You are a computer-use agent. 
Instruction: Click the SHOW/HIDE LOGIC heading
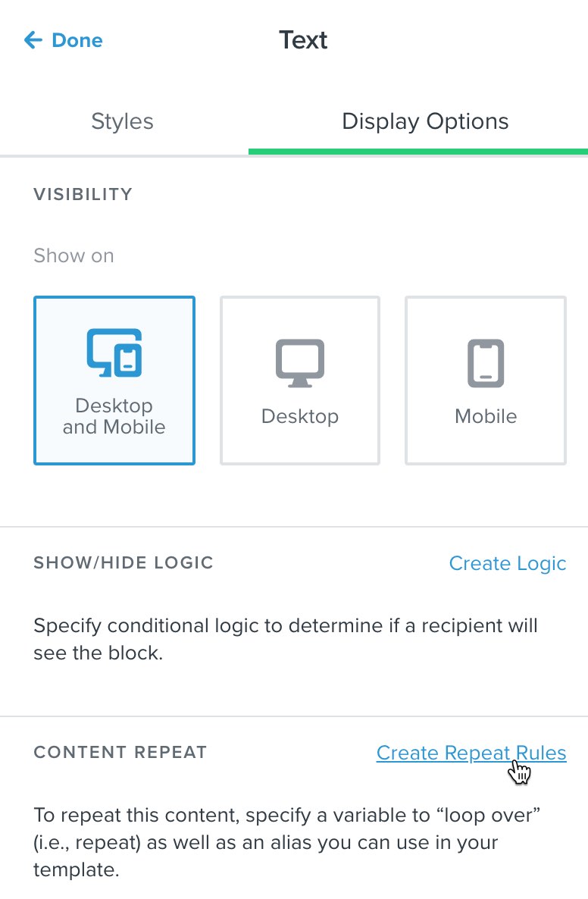(x=124, y=562)
